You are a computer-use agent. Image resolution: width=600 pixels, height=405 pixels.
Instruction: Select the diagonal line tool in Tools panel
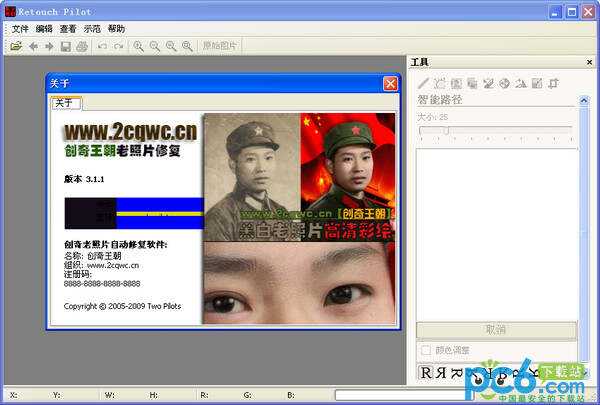pos(423,83)
